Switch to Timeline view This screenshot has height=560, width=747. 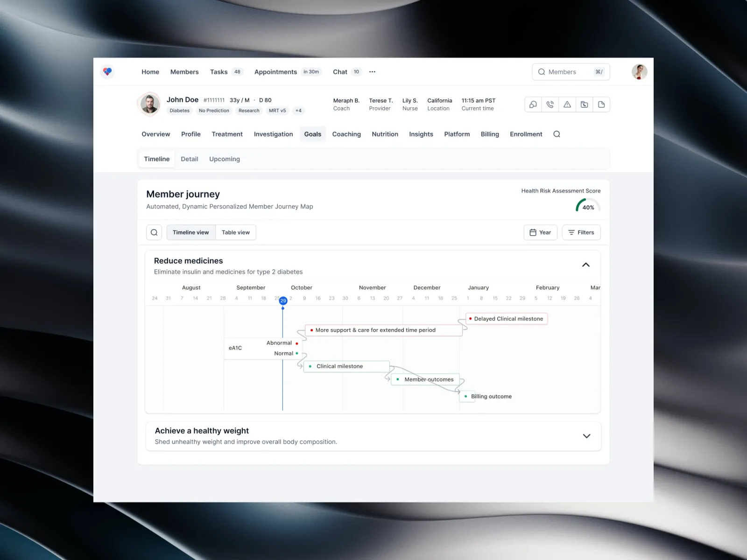(190, 232)
